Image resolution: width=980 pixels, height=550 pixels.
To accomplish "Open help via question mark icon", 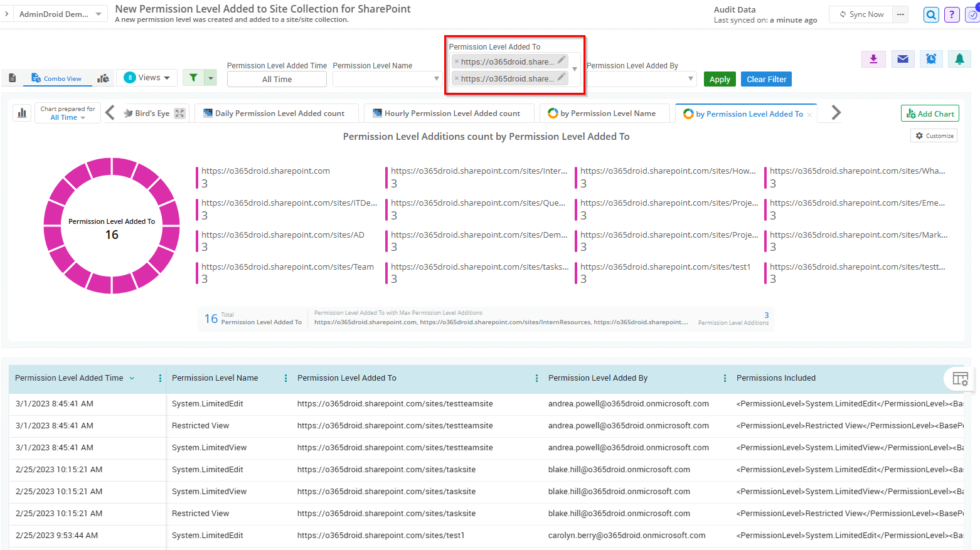I will (x=952, y=14).
